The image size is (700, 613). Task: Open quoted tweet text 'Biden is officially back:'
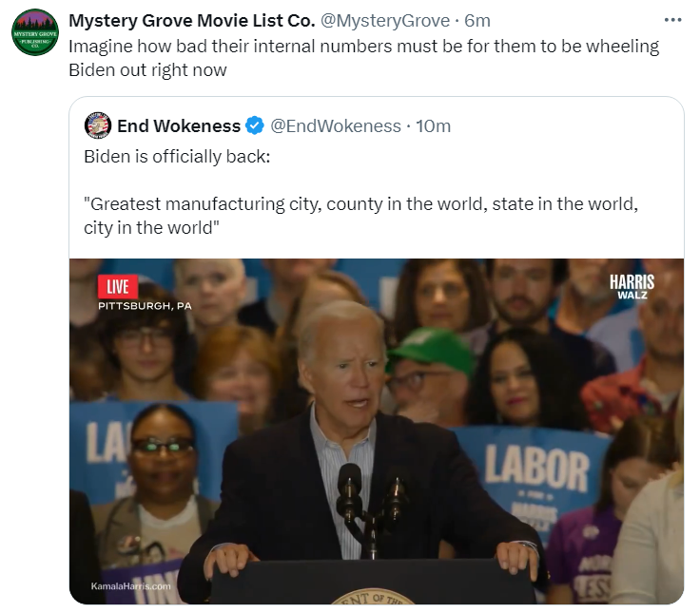(x=177, y=157)
